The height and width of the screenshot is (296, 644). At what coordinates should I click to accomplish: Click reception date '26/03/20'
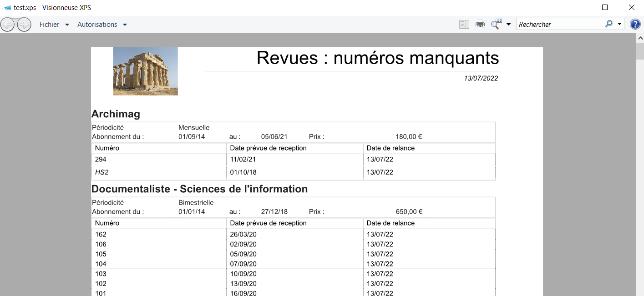pos(243,235)
